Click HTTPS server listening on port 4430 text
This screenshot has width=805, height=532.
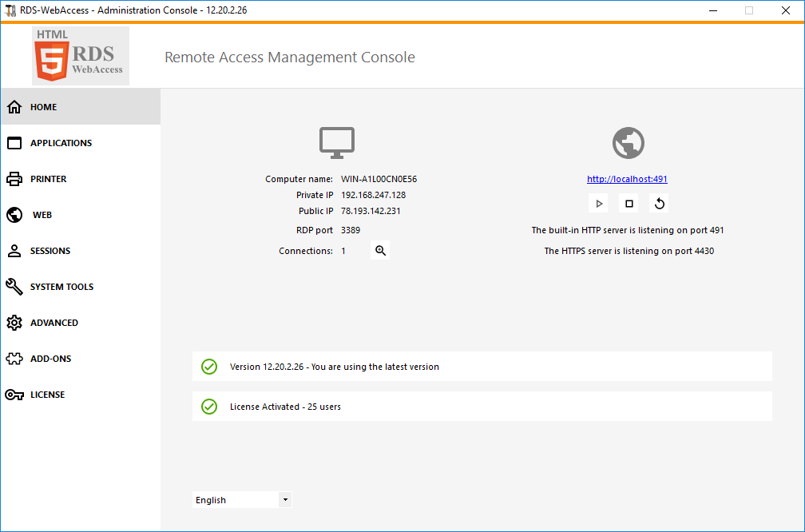pos(629,251)
